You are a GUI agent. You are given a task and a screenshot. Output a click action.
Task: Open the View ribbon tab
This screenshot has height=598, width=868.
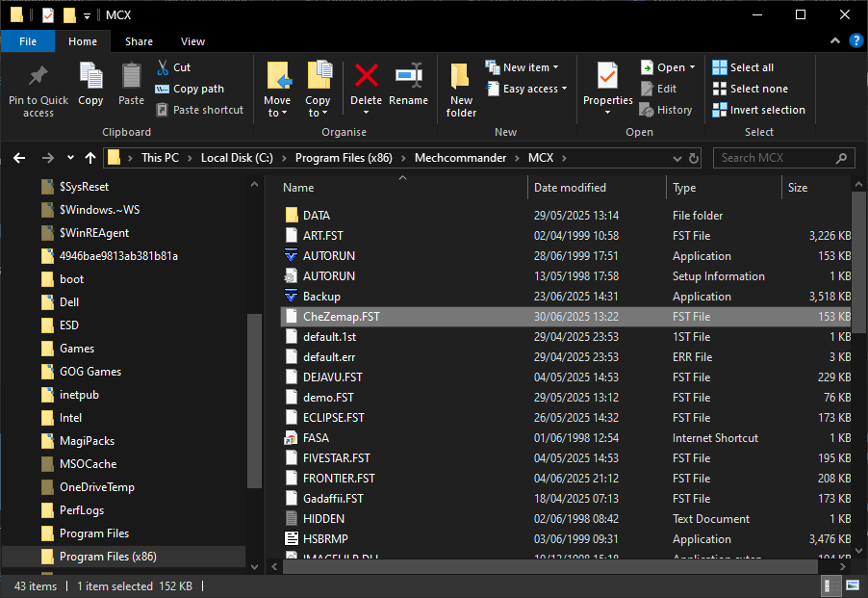[x=192, y=41]
